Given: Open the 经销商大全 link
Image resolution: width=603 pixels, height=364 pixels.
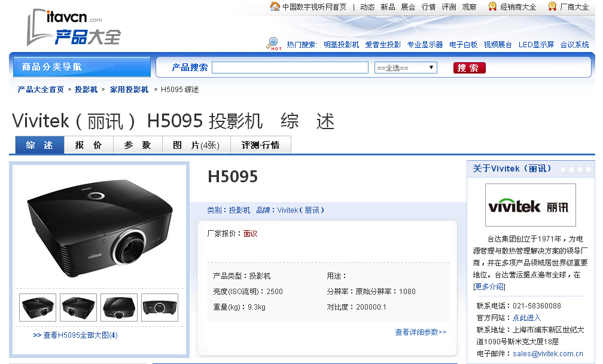Looking at the screenshot, I should coord(518,7).
